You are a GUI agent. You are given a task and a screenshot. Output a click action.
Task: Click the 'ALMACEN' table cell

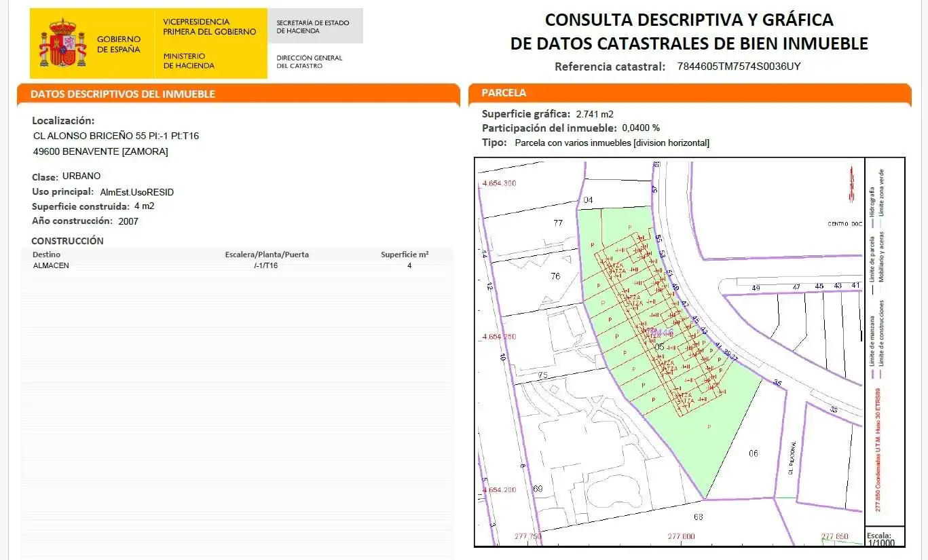(x=51, y=265)
